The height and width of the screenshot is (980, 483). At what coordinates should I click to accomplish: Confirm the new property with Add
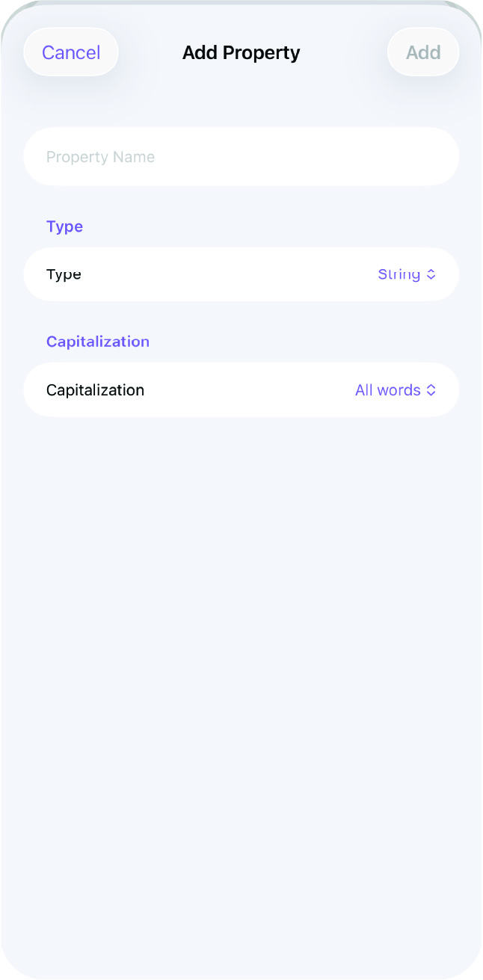point(422,52)
